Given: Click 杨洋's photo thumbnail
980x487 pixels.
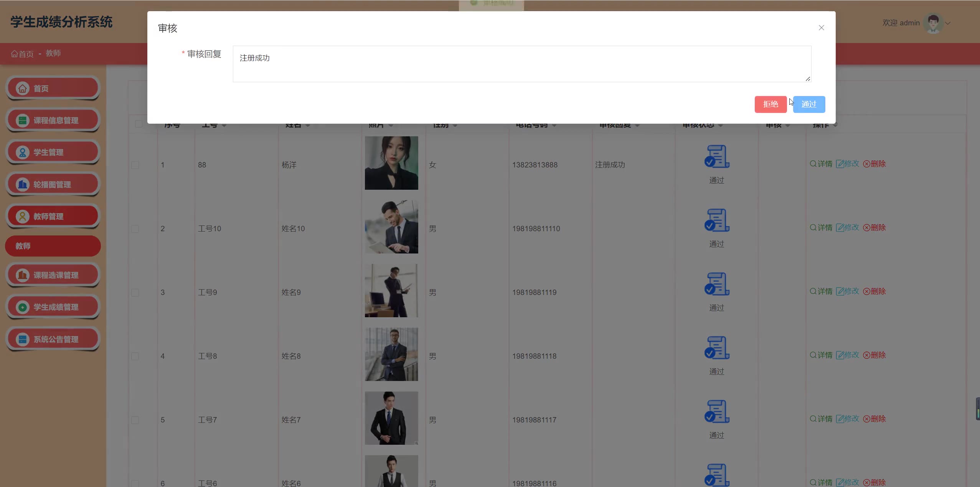Looking at the screenshot, I should click(391, 163).
